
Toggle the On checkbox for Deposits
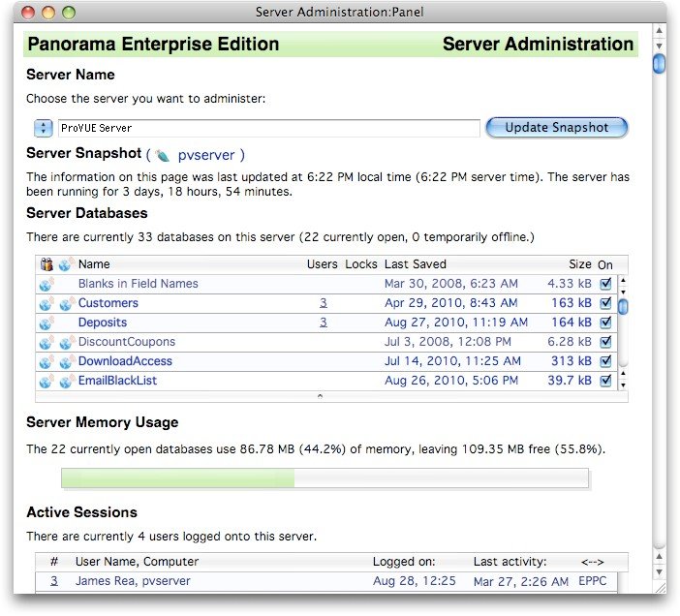tap(605, 323)
